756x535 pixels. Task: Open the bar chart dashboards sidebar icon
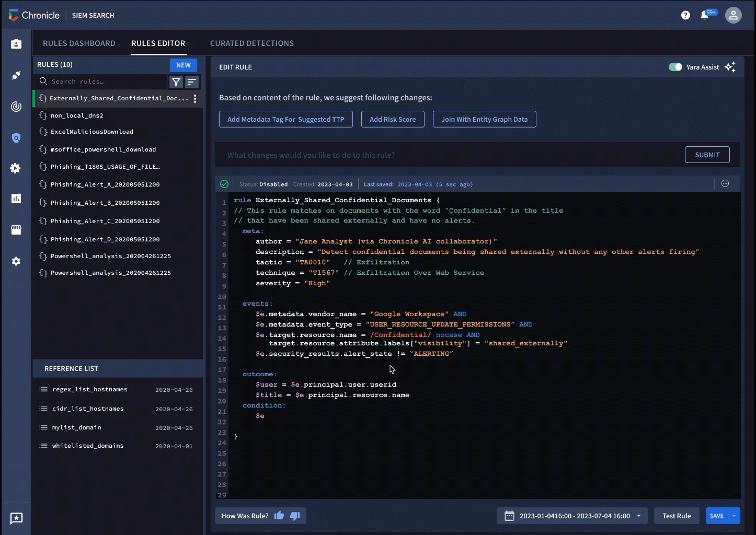[16, 199]
